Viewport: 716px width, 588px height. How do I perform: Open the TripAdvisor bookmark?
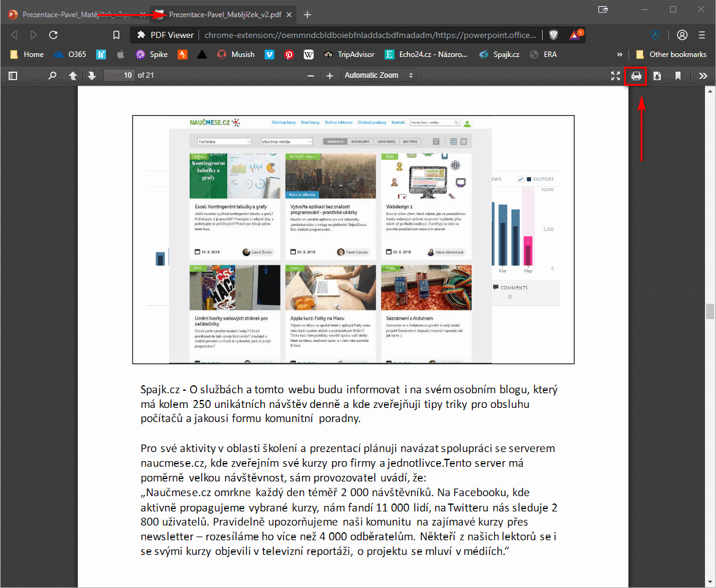[349, 55]
